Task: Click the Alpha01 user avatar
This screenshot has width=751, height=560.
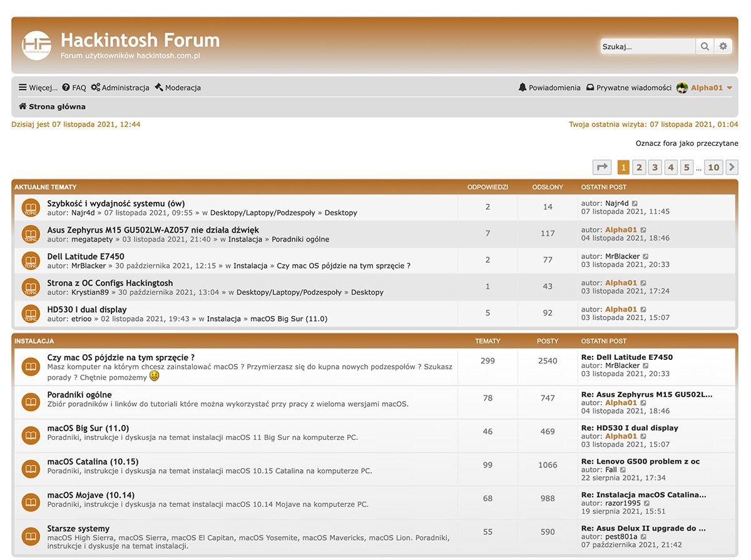Action: point(682,88)
